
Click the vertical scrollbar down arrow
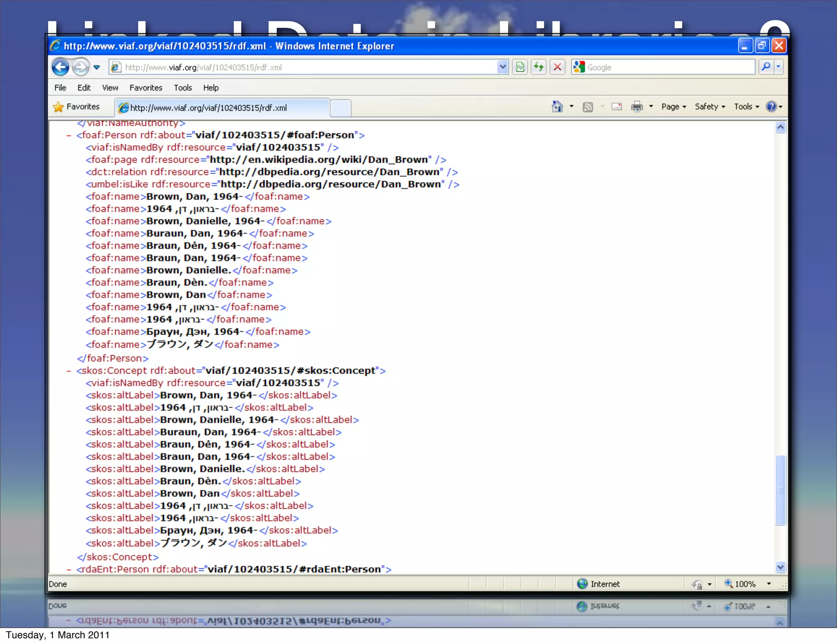point(780,567)
